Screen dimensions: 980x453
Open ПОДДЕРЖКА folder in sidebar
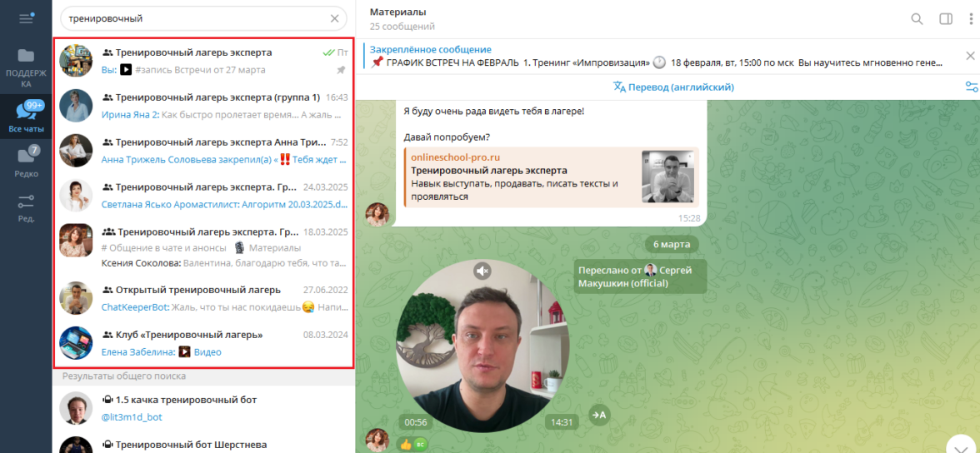click(27, 68)
